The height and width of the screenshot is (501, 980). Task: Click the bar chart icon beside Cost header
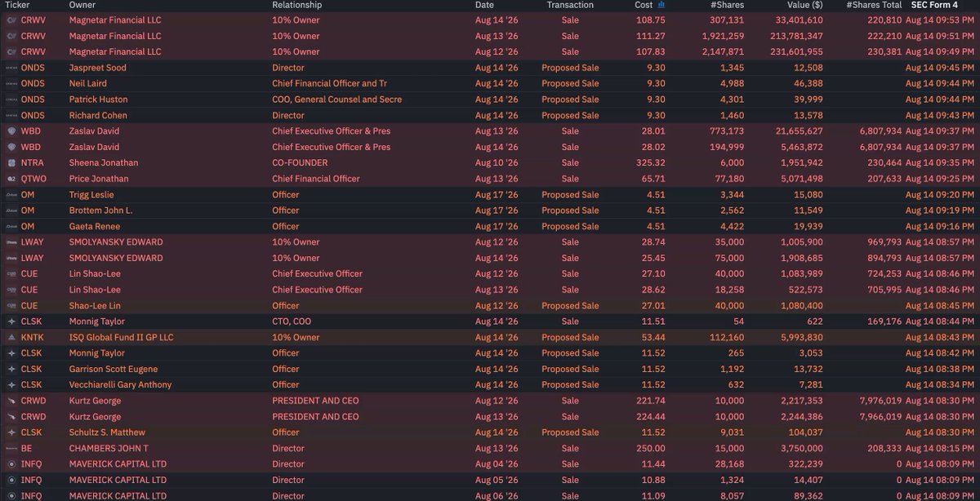(x=661, y=4)
